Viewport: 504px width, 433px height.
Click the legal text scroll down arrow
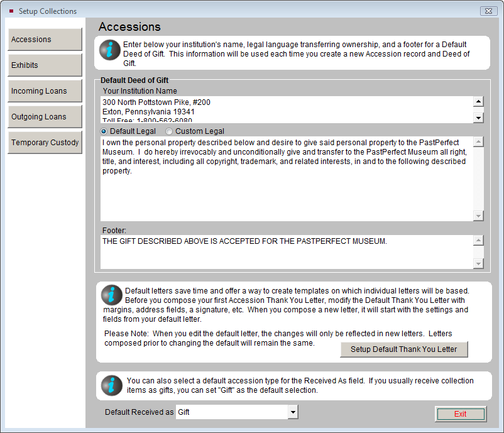(x=479, y=216)
